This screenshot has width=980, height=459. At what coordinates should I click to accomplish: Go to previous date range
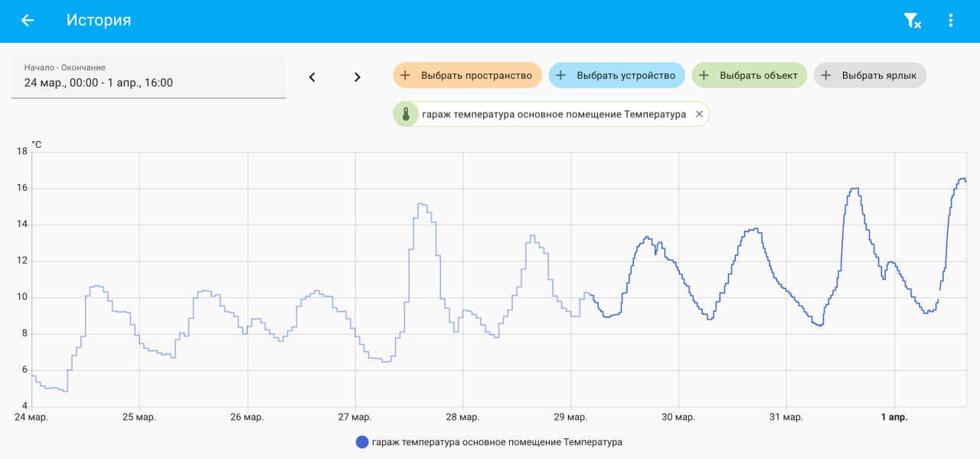pos(312,77)
